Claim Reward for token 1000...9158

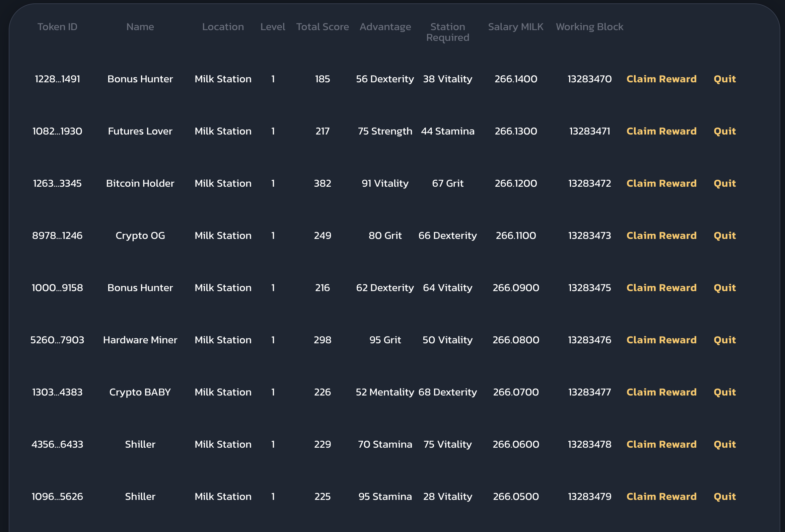tap(661, 288)
